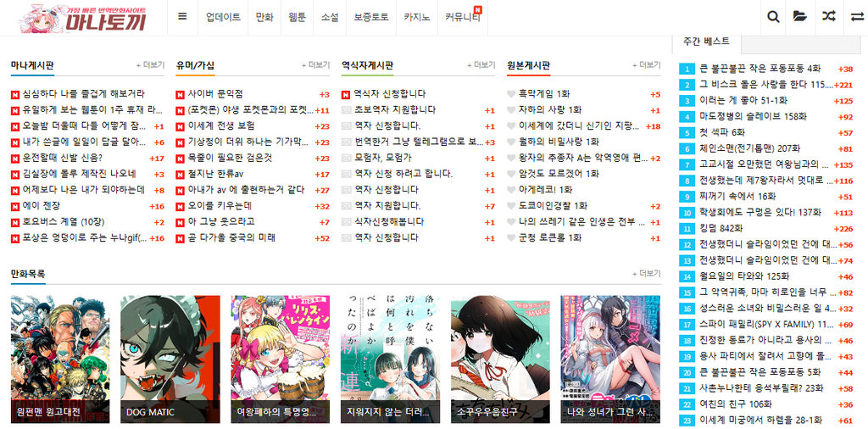
Task: Open post 심심하다 나를 즐겁게 해보거라
Action: [84, 94]
